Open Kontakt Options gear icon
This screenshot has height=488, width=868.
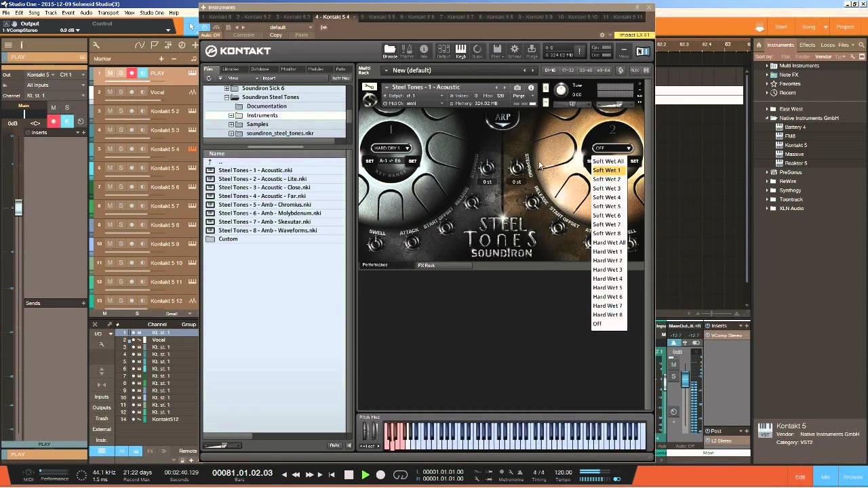click(514, 51)
